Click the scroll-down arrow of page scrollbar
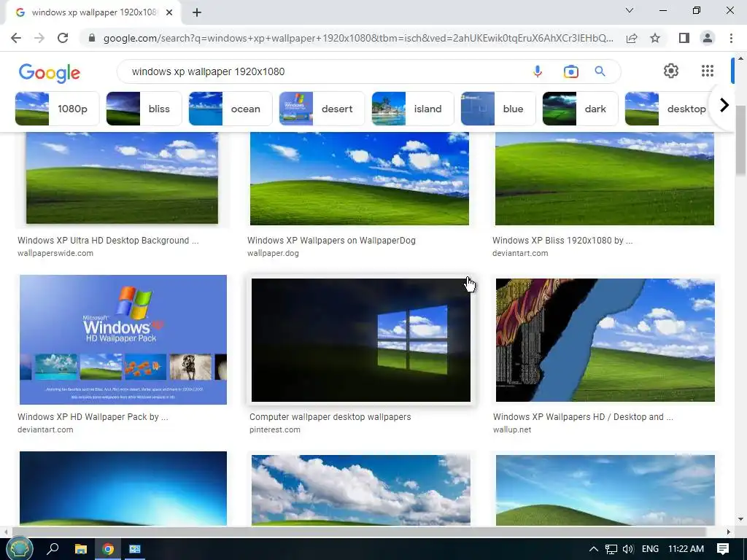 tap(740, 519)
